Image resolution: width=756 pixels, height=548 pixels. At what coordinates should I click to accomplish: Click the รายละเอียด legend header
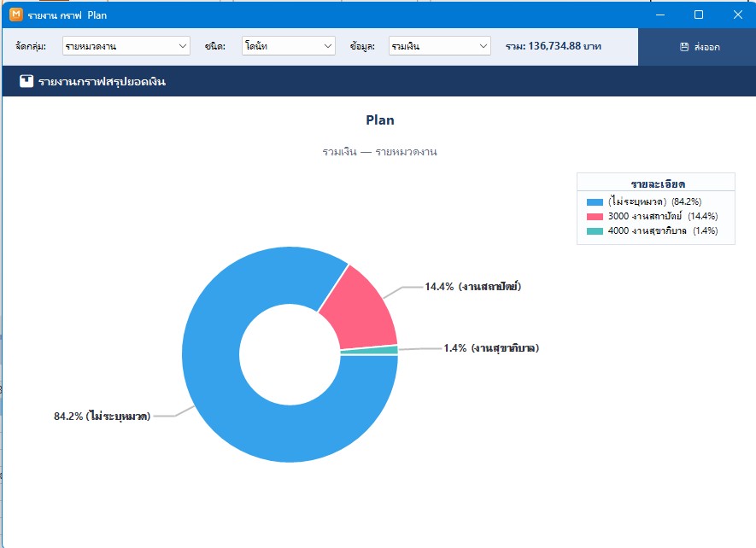pos(658,184)
